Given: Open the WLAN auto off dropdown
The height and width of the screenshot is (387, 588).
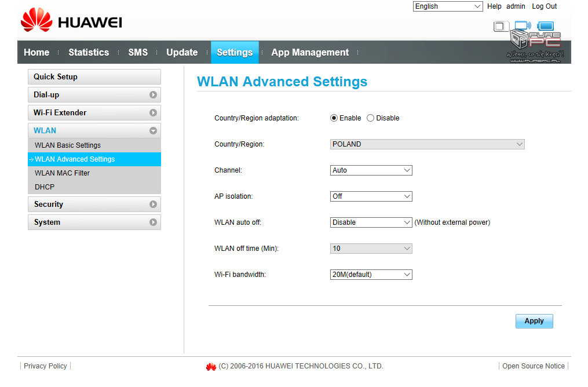Looking at the screenshot, I should 371,222.
